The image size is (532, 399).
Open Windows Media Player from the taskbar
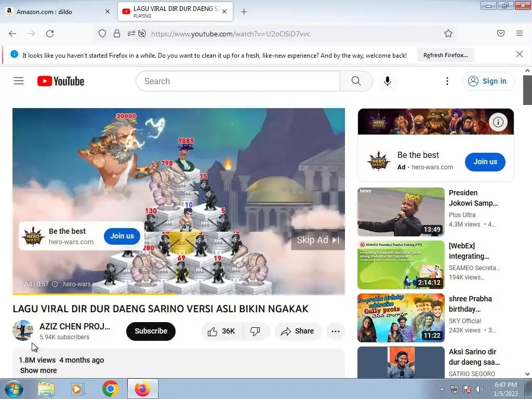click(x=77, y=389)
